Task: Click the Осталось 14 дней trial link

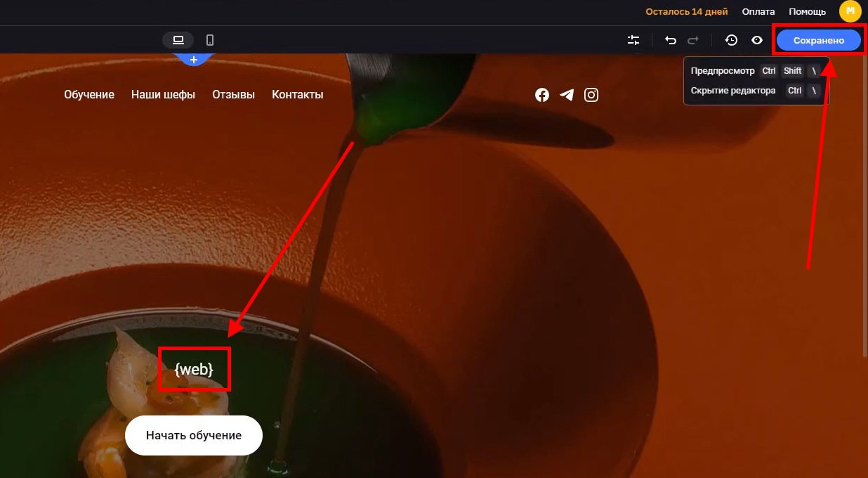Action: (686, 11)
